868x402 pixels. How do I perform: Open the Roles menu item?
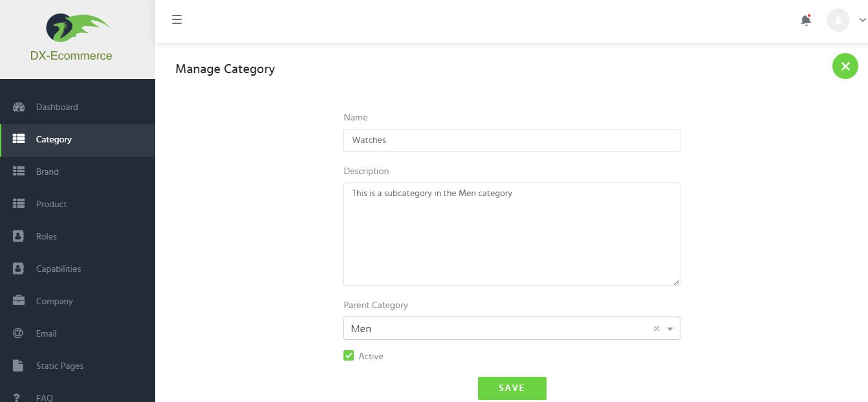click(47, 236)
